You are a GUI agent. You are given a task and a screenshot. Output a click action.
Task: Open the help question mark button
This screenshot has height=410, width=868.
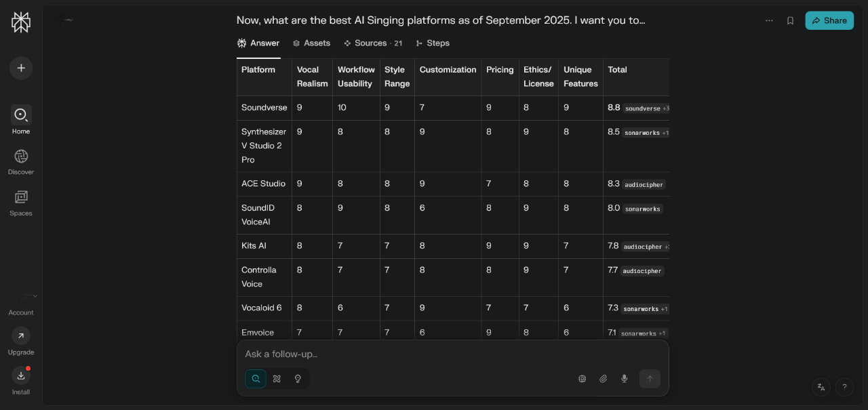844,387
